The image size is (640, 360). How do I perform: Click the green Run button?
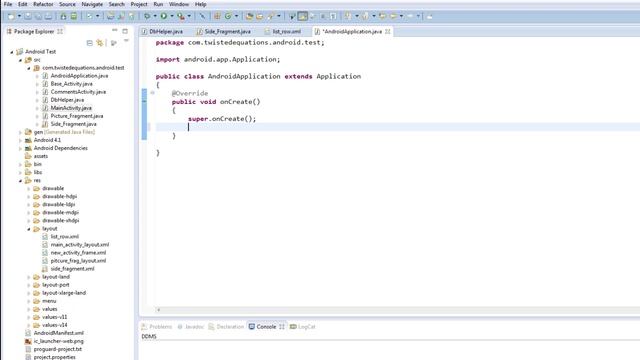point(164,16)
